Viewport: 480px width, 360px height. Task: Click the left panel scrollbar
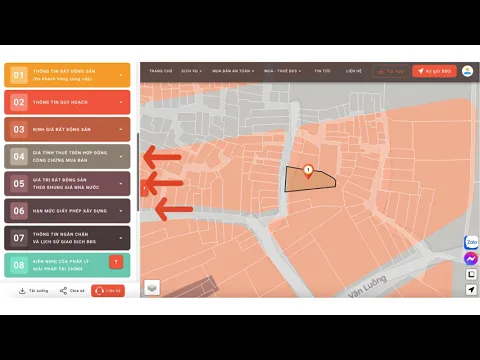pyautogui.click(x=138, y=172)
